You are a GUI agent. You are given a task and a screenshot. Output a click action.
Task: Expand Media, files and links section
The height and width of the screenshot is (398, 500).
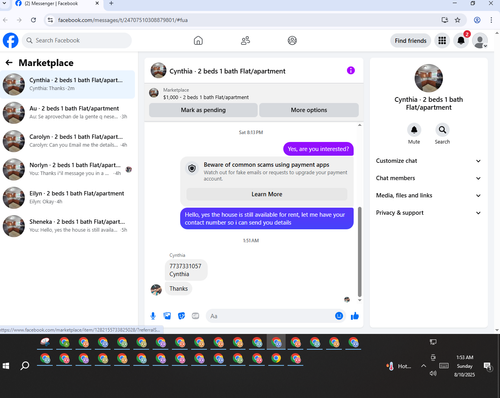(428, 195)
